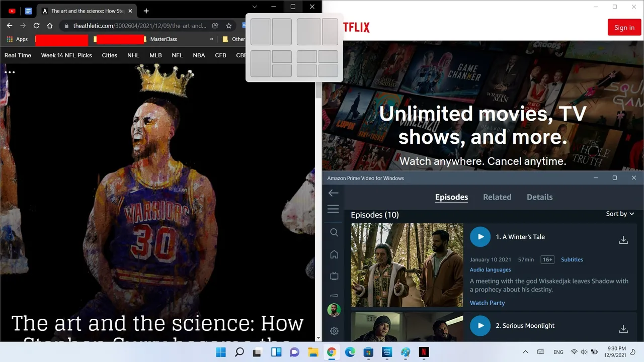
Task: Open Week 14 NFL Picks
Action: click(66, 55)
